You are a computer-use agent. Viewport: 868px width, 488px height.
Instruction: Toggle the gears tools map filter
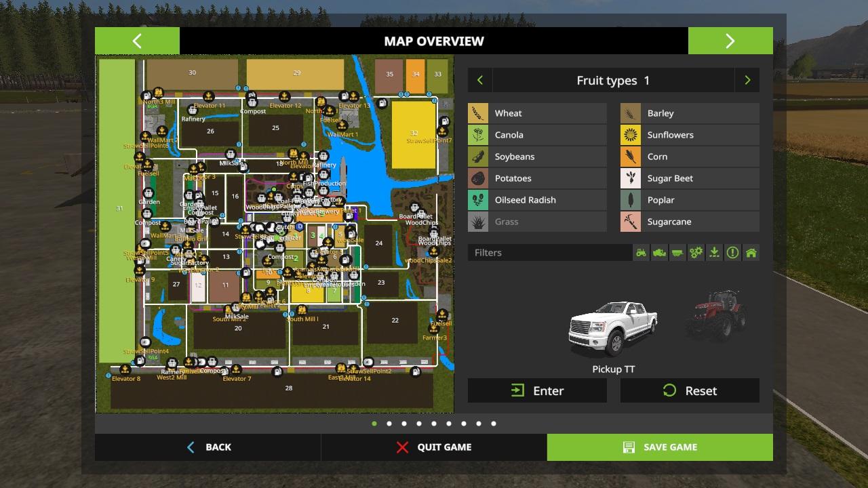(696, 253)
